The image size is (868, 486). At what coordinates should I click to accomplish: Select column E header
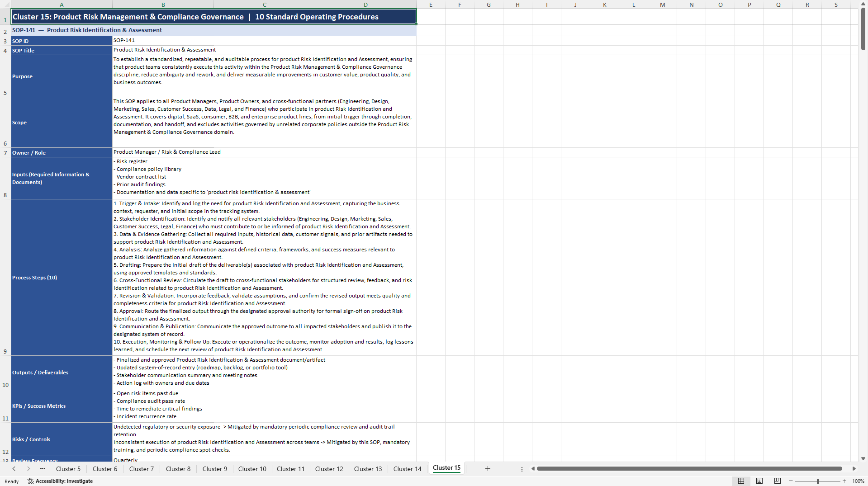[x=431, y=5]
